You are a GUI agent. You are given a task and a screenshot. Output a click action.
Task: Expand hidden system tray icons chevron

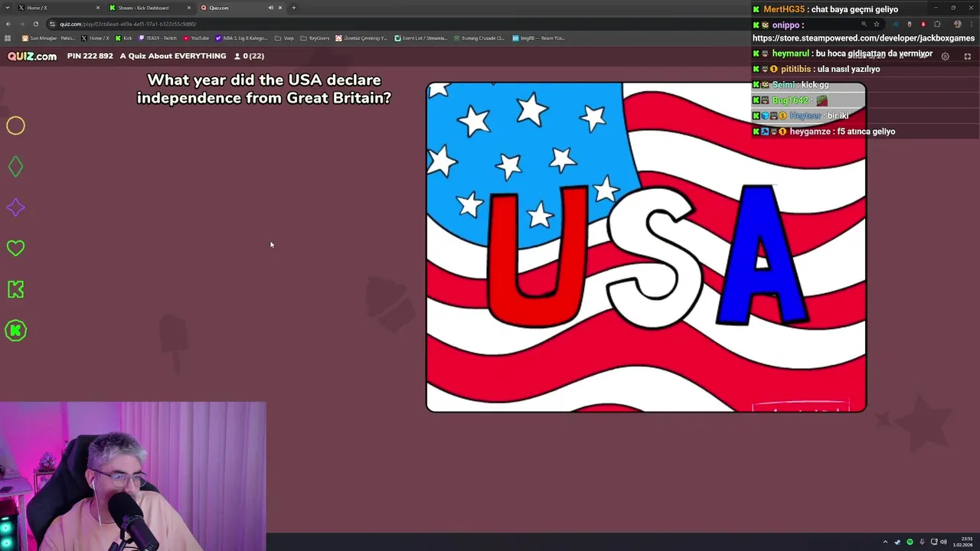click(885, 542)
